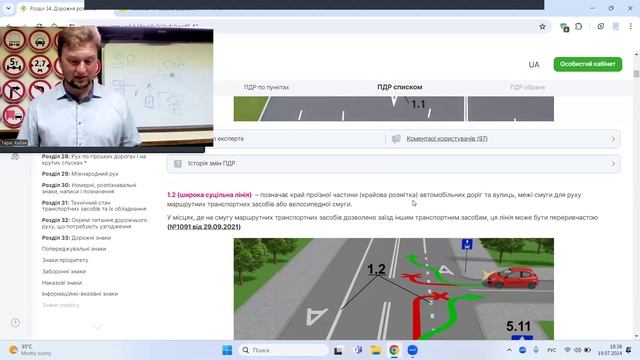This screenshot has width=640, height=360.
Task: Open the Chrome profile avatar
Action: point(616,27)
